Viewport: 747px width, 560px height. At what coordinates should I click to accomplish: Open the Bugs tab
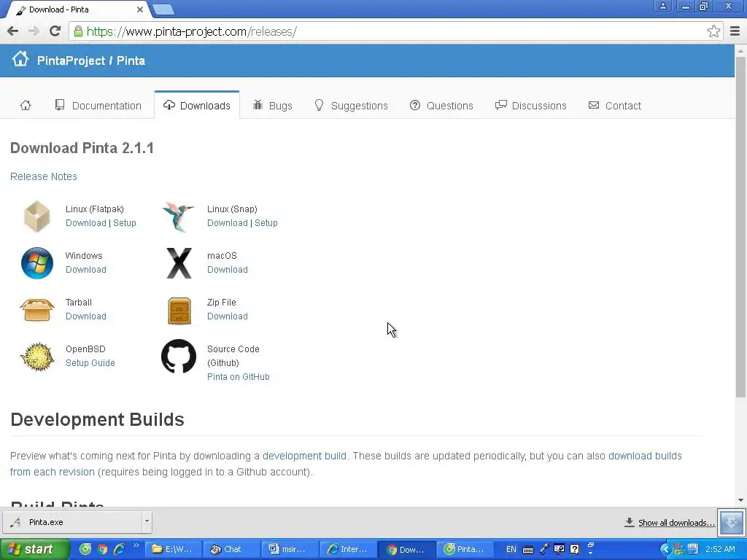[x=273, y=105]
